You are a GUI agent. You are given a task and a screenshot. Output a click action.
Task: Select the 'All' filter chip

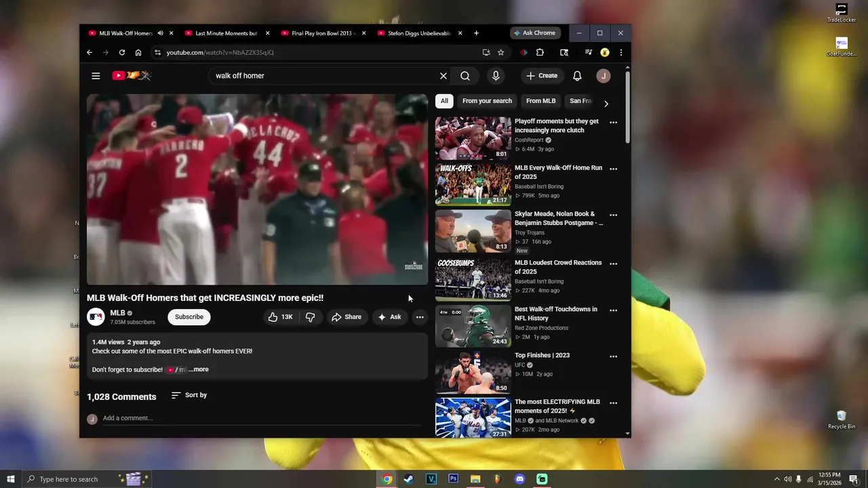(x=444, y=101)
